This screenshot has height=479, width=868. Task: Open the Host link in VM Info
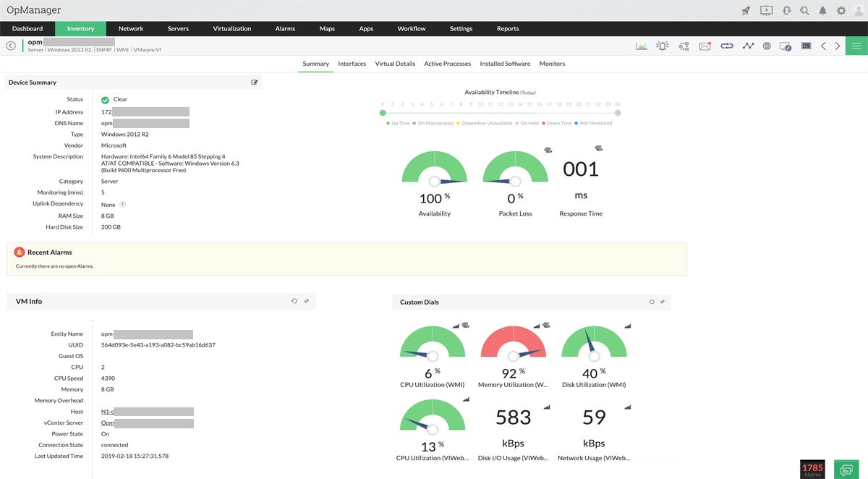[x=109, y=411]
